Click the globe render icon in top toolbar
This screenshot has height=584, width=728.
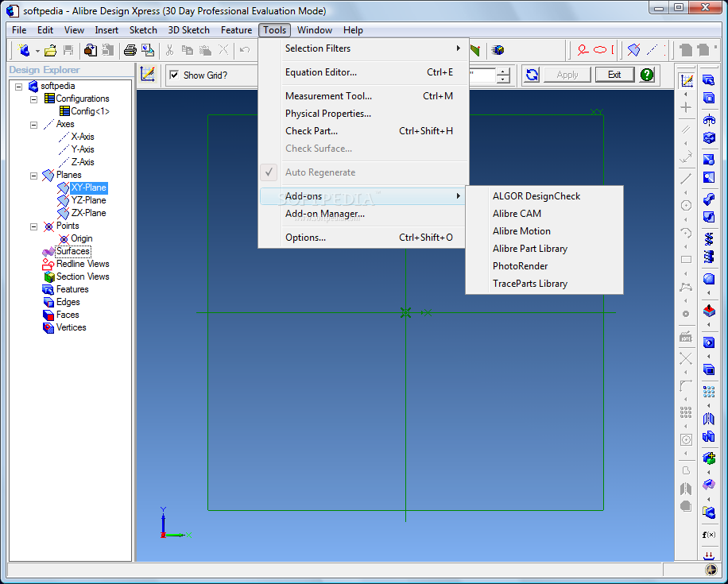pos(498,50)
